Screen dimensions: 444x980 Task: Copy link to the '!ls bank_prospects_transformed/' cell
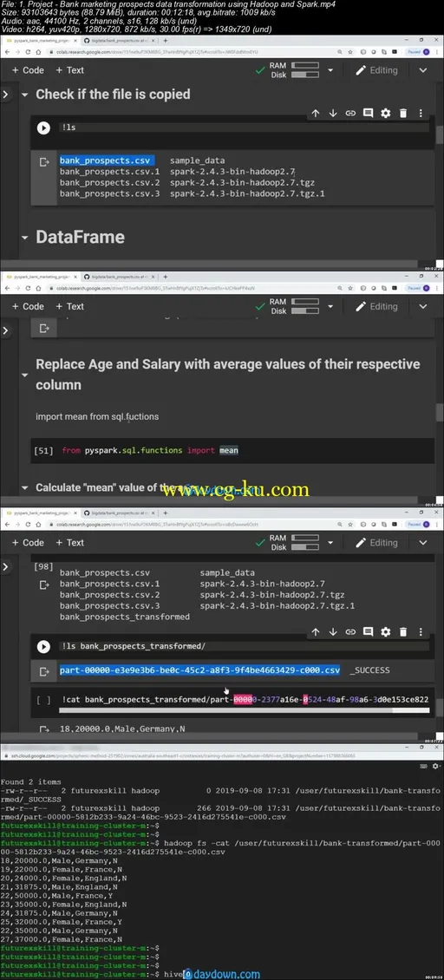[350, 632]
